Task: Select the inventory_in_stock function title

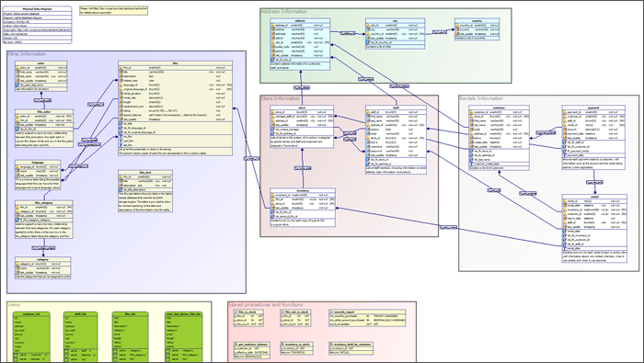Action: (x=296, y=344)
